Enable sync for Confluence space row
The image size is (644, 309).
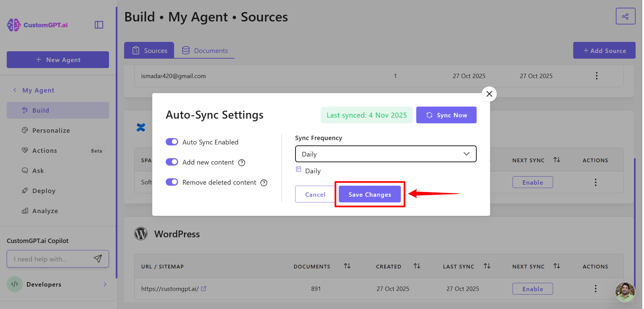tap(533, 182)
